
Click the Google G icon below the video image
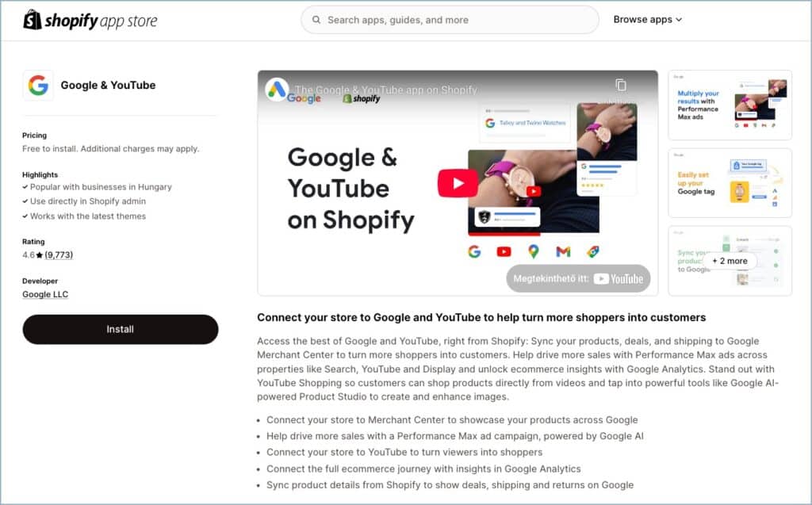[x=474, y=252]
